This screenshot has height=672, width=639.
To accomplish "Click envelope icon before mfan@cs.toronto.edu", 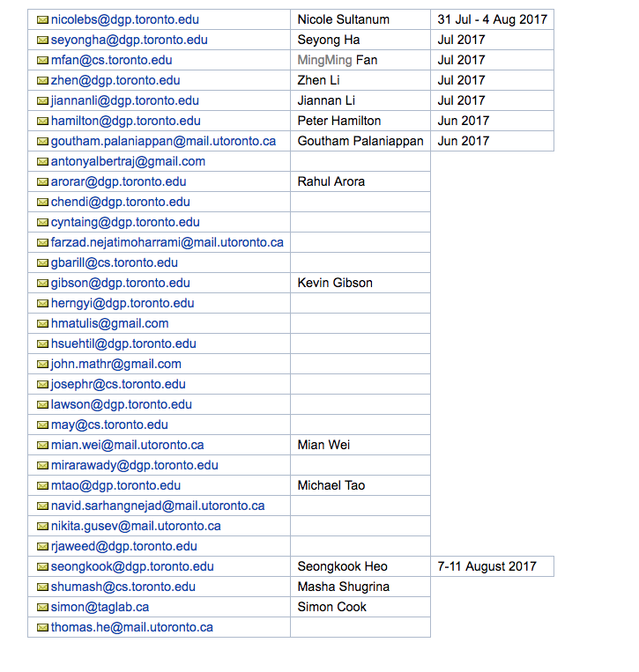I will (x=42, y=61).
